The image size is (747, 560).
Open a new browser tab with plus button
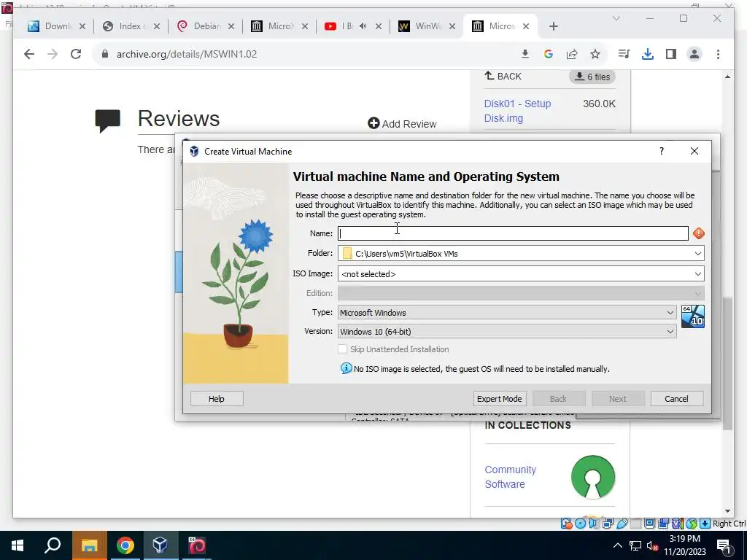click(553, 26)
